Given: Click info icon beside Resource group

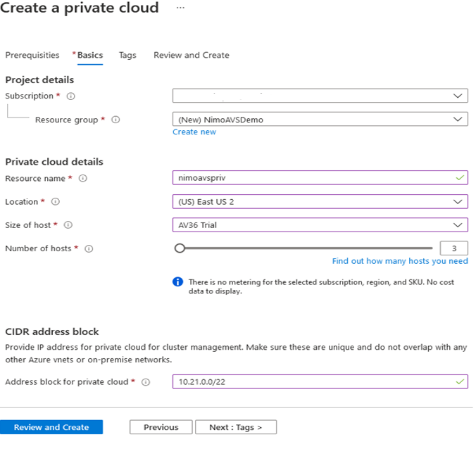Looking at the screenshot, I should coord(115,120).
